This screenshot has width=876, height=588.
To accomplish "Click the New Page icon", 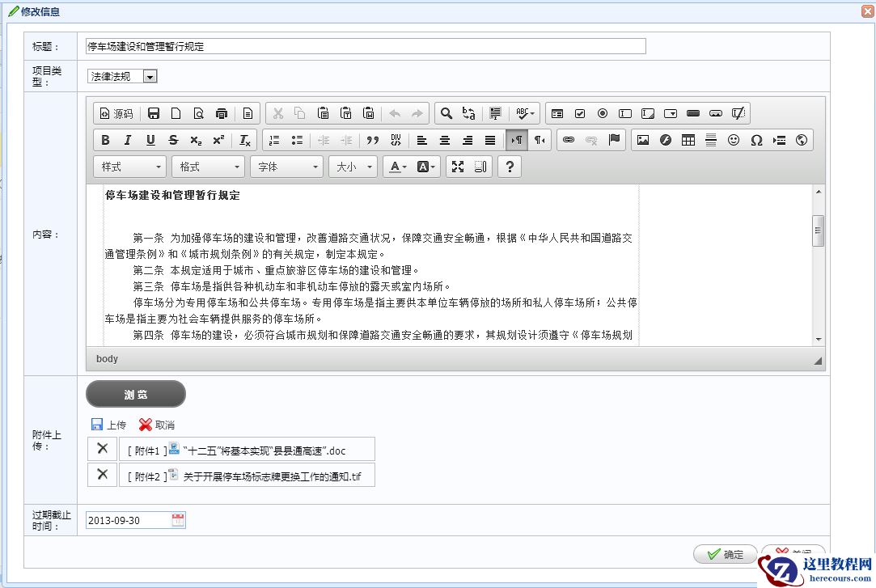I will click(x=176, y=113).
